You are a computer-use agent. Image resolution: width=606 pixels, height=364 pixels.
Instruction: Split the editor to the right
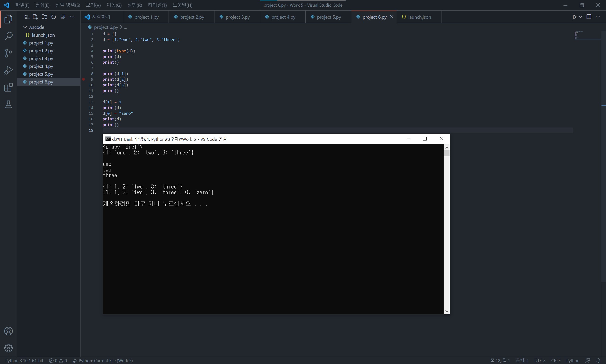click(589, 17)
